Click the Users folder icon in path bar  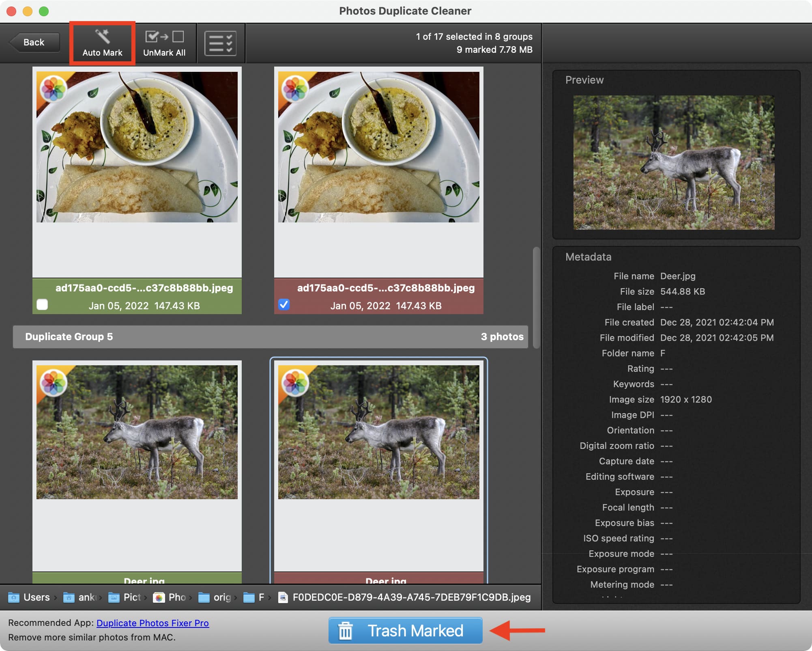[14, 597]
